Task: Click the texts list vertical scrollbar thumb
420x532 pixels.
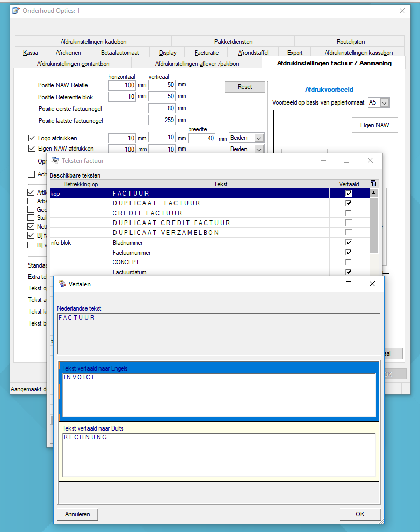Action: click(374, 225)
